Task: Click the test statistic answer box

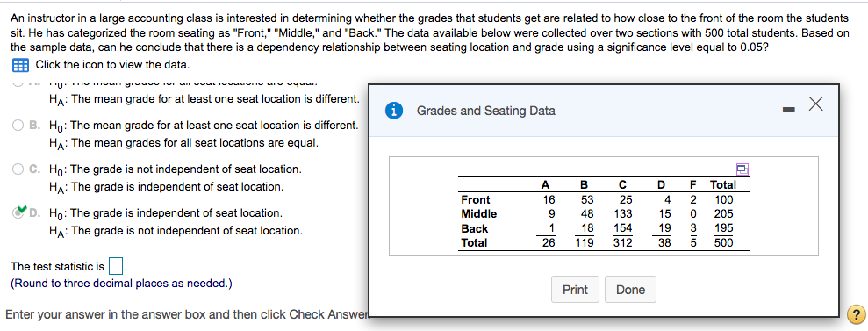Action: click(115, 267)
